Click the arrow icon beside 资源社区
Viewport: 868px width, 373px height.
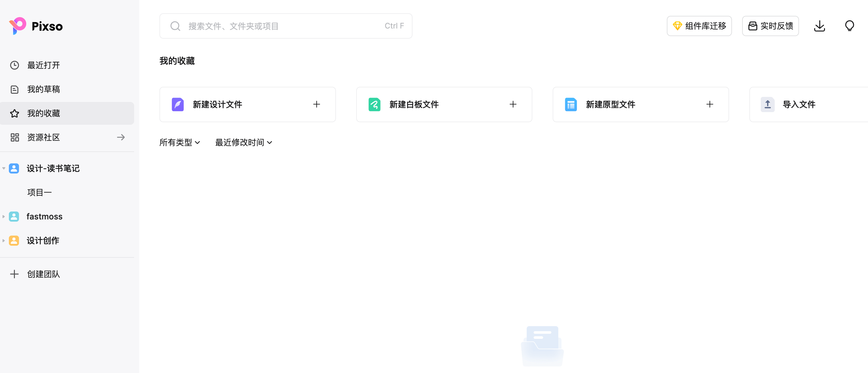pos(121,137)
